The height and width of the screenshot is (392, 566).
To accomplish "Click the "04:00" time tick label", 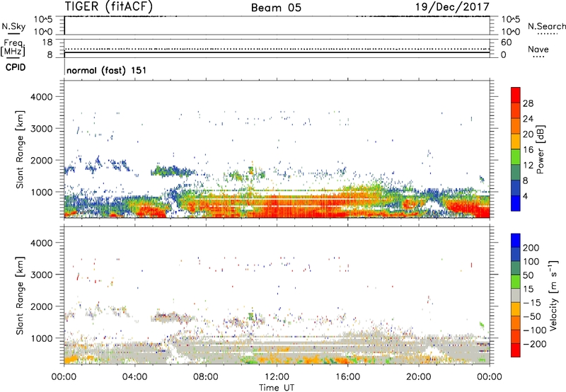I will [x=134, y=377].
